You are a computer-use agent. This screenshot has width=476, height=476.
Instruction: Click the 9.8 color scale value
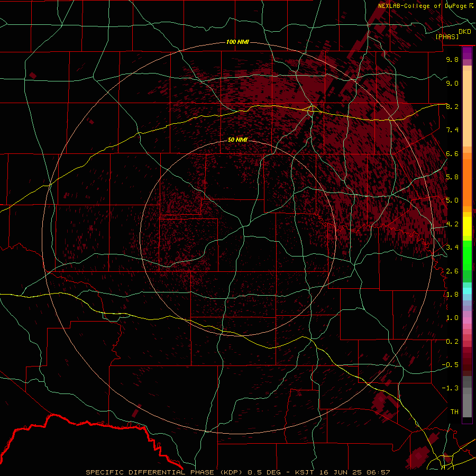point(452,59)
